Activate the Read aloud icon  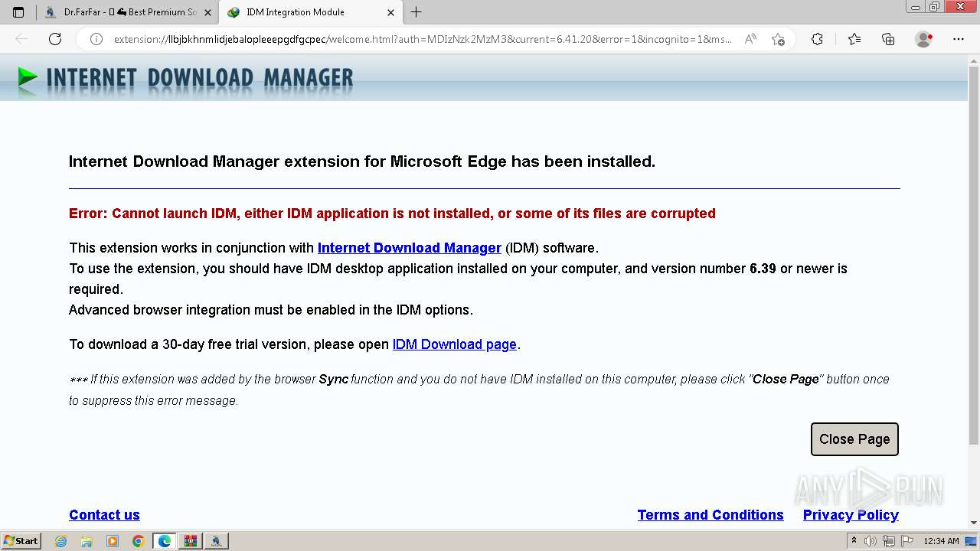(x=750, y=39)
